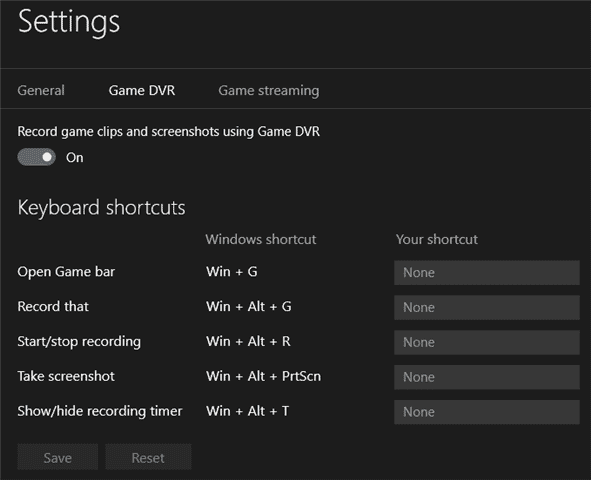Select the Game DVR tab

click(x=142, y=90)
